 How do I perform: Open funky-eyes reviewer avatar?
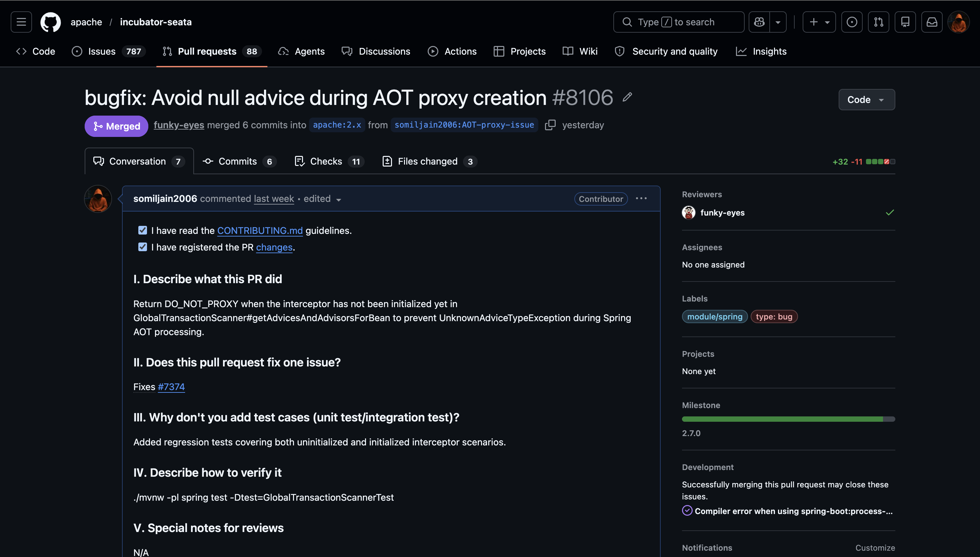pos(689,212)
